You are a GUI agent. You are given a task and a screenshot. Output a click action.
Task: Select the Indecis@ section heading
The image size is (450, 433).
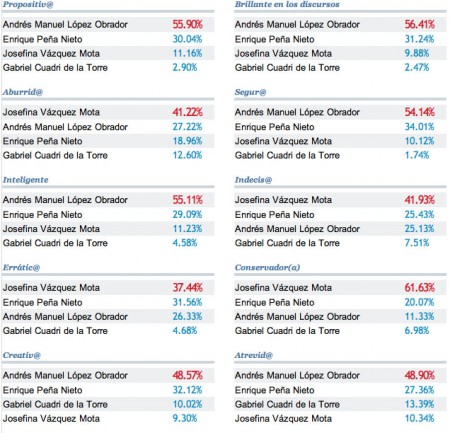click(253, 180)
